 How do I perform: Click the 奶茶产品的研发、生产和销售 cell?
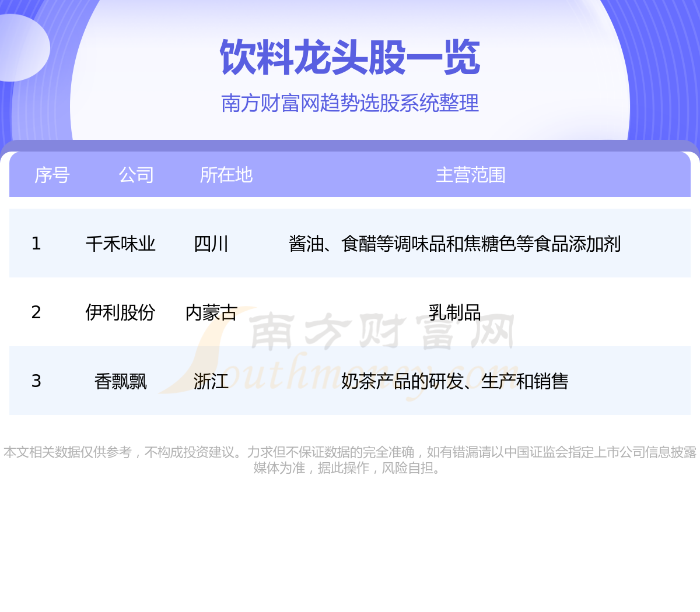[x=454, y=381]
